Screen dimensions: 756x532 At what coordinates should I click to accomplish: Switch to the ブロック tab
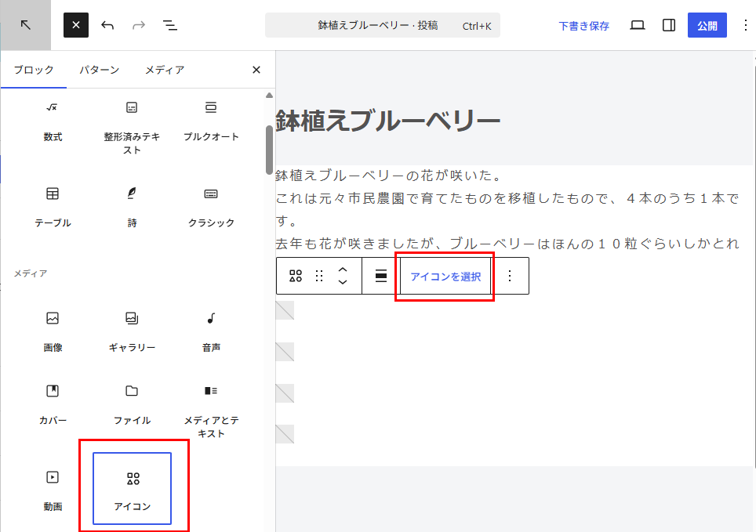tap(34, 70)
